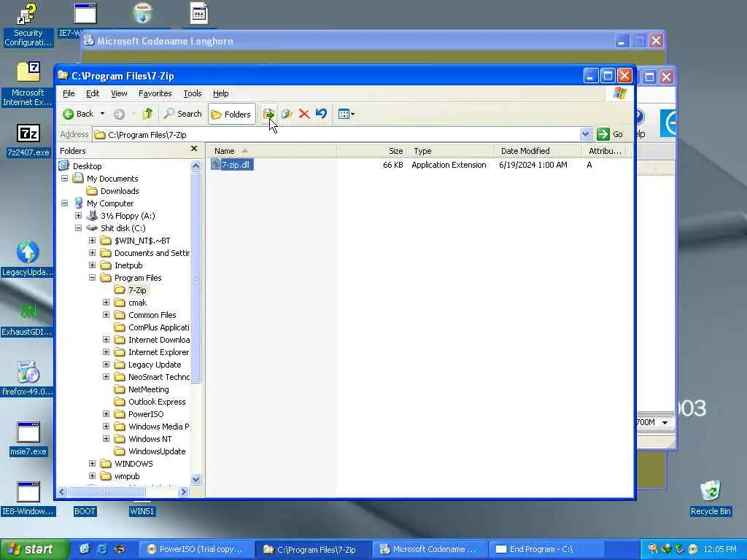Open the Views toolbar dropdown
The image size is (747, 560).
347,114
